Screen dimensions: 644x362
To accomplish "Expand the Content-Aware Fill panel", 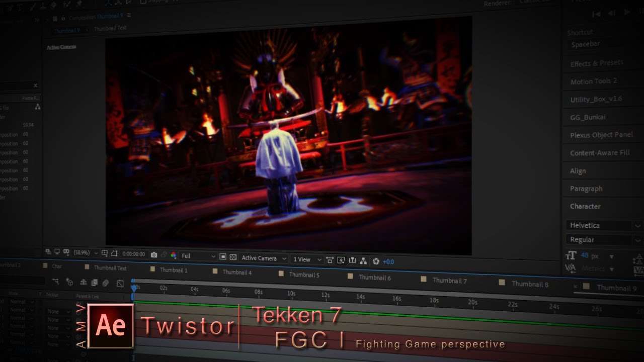I will coord(600,153).
